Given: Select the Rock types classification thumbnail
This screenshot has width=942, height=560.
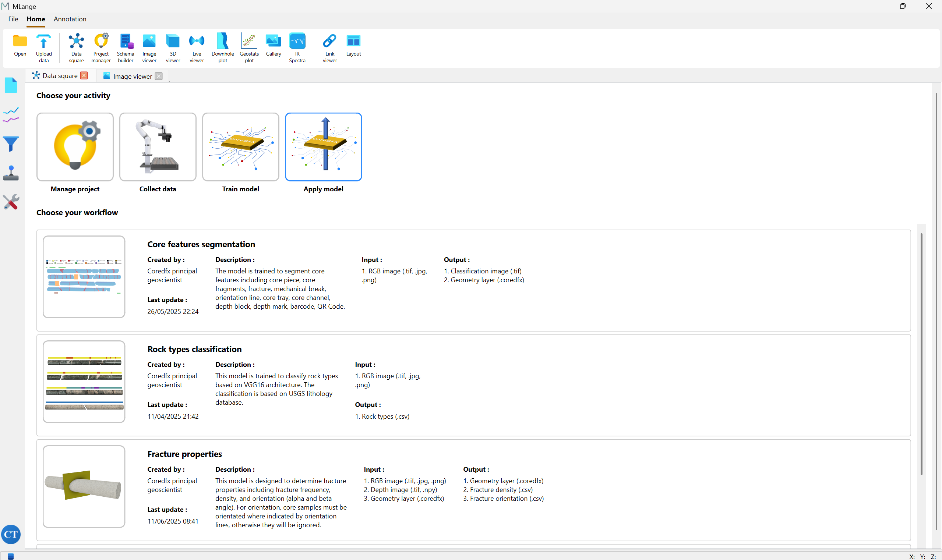Looking at the screenshot, I should click(84, 382).
